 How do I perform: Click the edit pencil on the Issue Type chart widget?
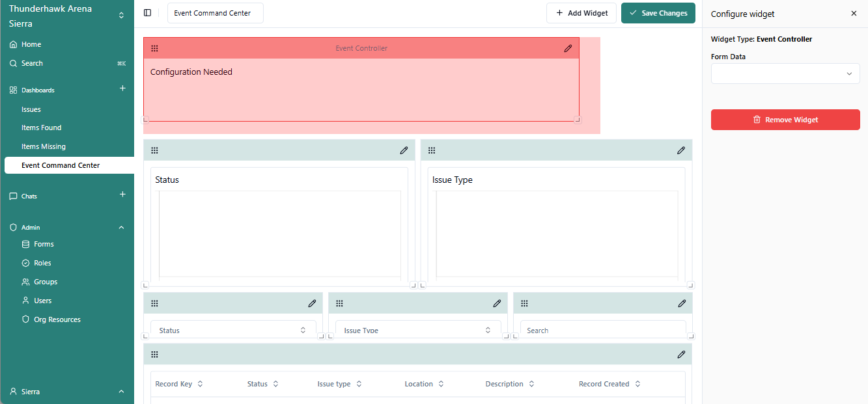[x=681, y=150]
